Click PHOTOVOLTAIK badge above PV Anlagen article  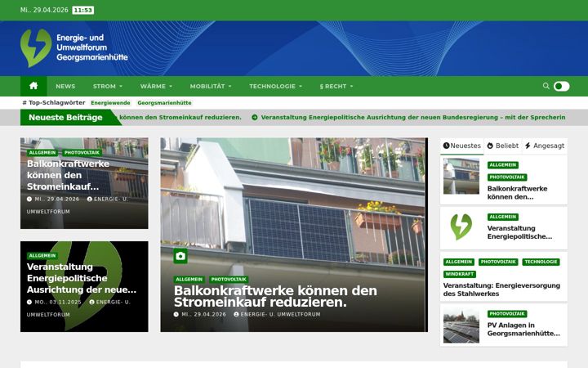click(507, 313)
